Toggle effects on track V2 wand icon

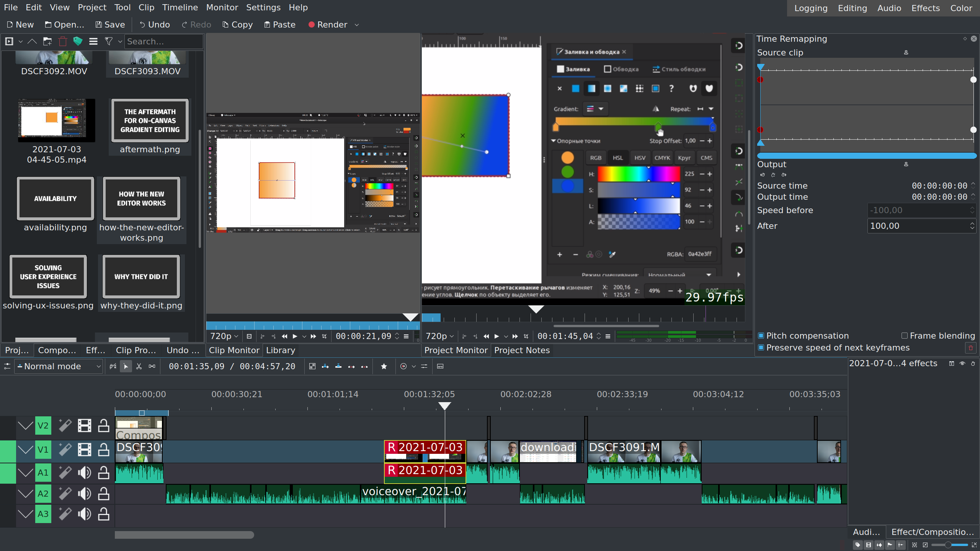click(65, 425)
